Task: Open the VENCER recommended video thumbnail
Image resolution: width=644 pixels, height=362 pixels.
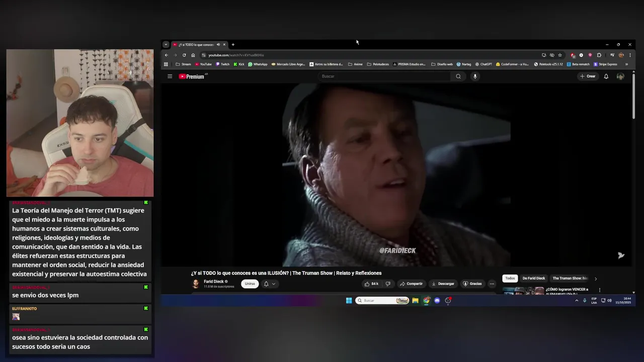Action: [523, 291]
